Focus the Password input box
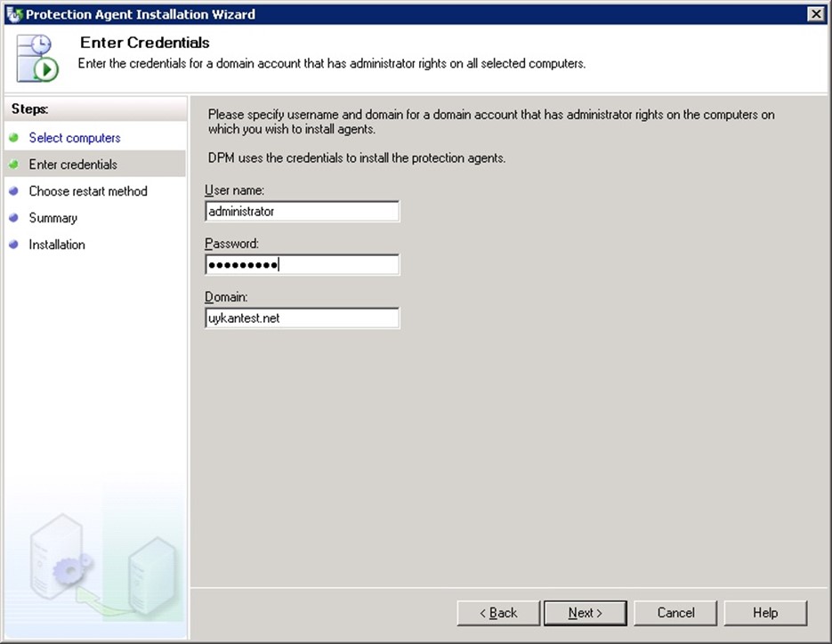The image size is (832, 644). (x=302, y=265)
